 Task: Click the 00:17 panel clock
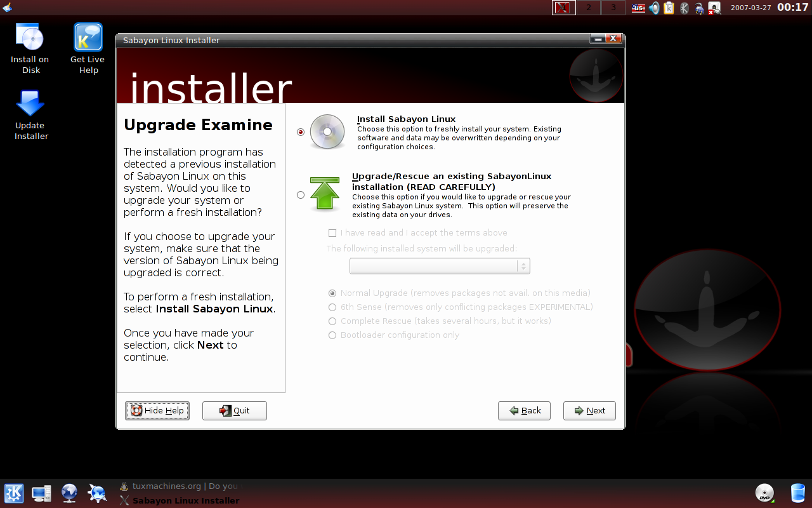coord(793,8)
